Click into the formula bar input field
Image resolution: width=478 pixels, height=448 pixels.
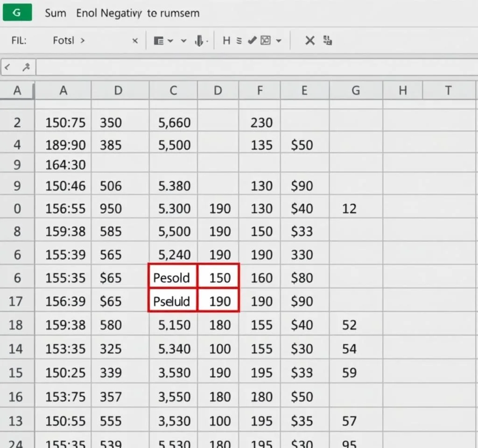click(252, 68)
